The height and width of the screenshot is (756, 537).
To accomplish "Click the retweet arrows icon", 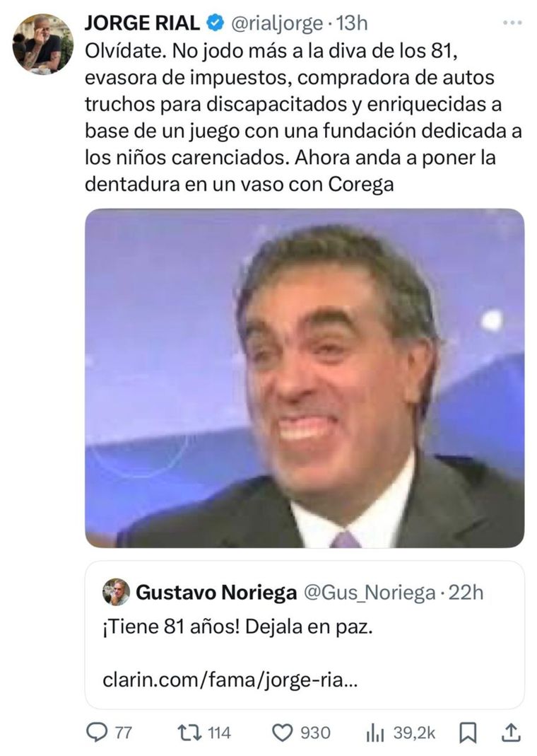I will pyautogui.click(x=189, y=733).
